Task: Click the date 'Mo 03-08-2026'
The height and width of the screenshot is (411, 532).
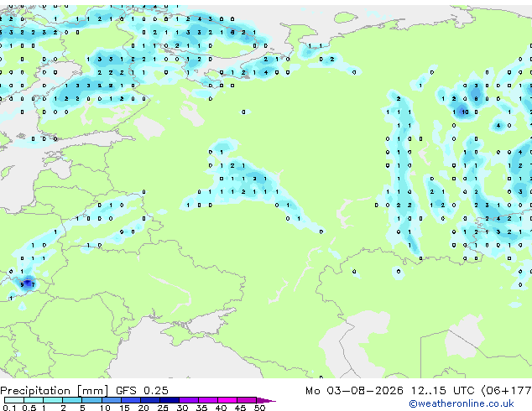Action: (355, 391)
